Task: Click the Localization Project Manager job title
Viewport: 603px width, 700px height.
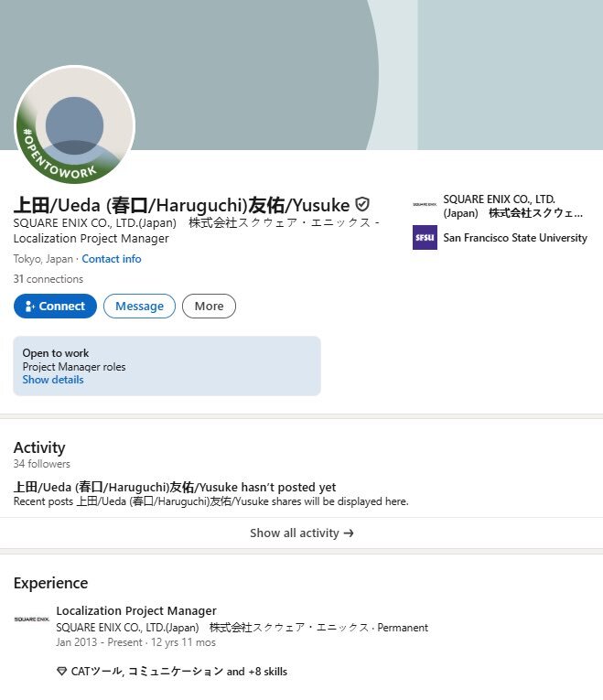Action: pyautogui.click(x=136, y=611)
